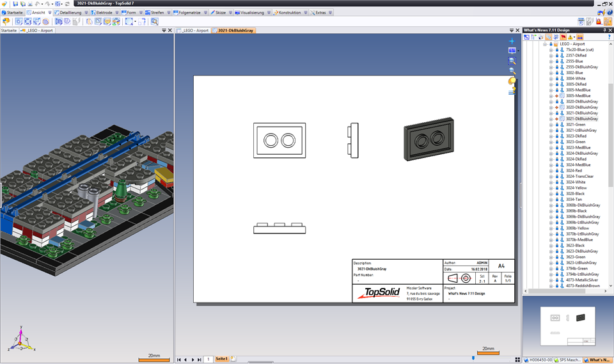
Task: Click the blue slider handle in the bottom status bar
Action: 473,358
